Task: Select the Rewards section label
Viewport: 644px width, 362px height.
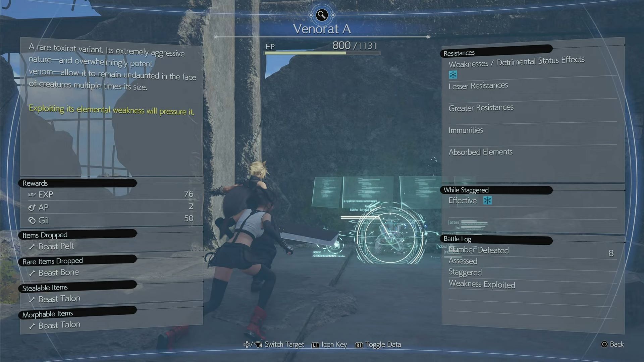Action: [x=35, y=183]
